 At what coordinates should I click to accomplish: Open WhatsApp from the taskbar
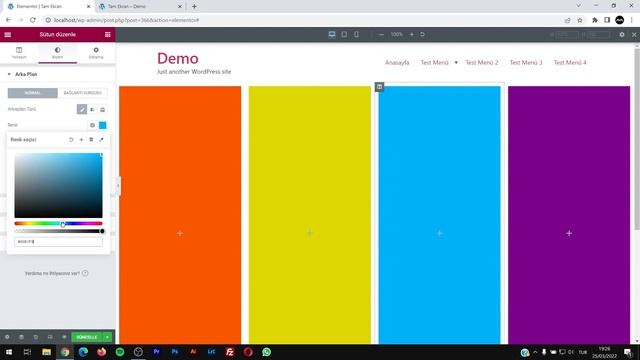[x=267, y=352]
